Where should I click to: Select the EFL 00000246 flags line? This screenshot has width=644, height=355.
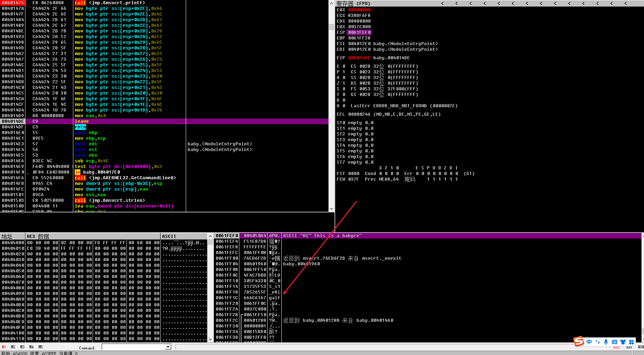pos(388,114)
